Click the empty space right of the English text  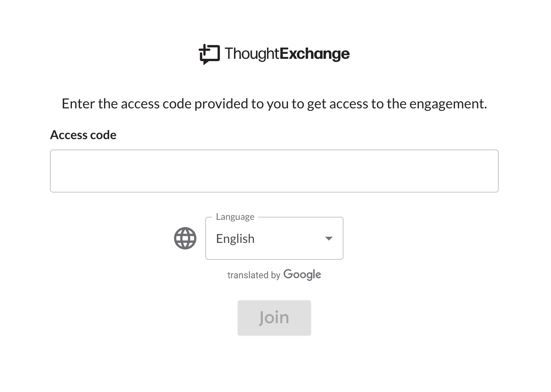click(x=288, y=239)
